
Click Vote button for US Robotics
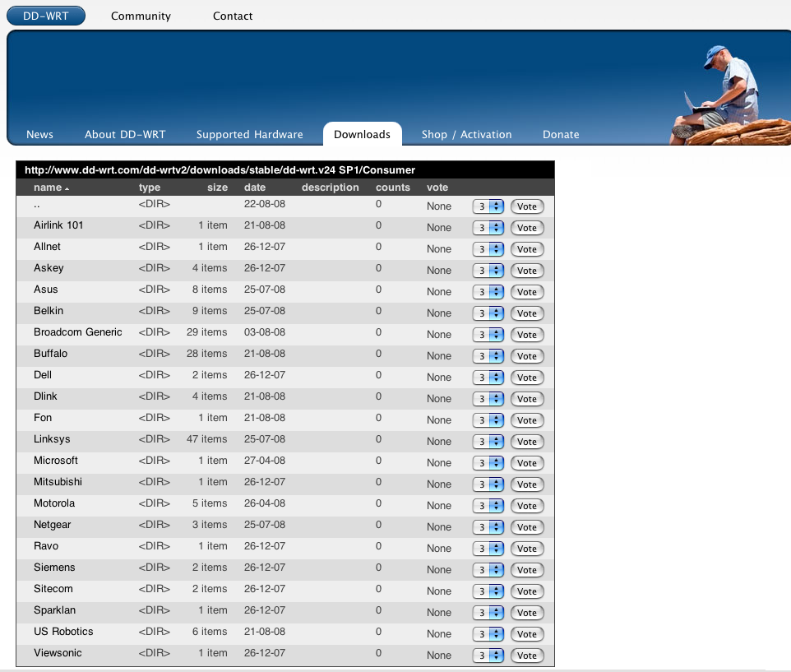click(x=527, y=634)
